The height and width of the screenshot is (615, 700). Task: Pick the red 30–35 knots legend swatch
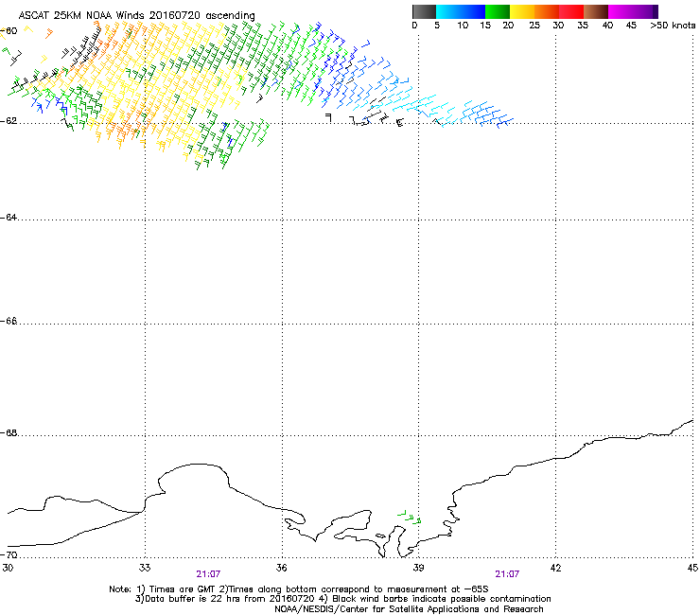point(571,11)
